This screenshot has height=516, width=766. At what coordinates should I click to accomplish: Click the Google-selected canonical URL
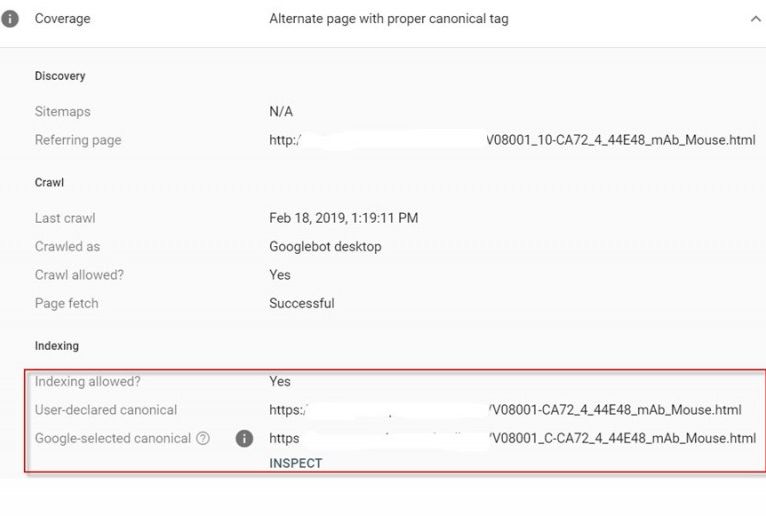[x=512, y=438]
